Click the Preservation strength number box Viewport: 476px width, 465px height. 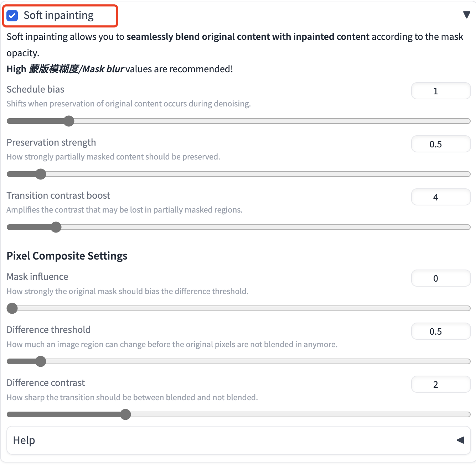(x=441, y=144)
